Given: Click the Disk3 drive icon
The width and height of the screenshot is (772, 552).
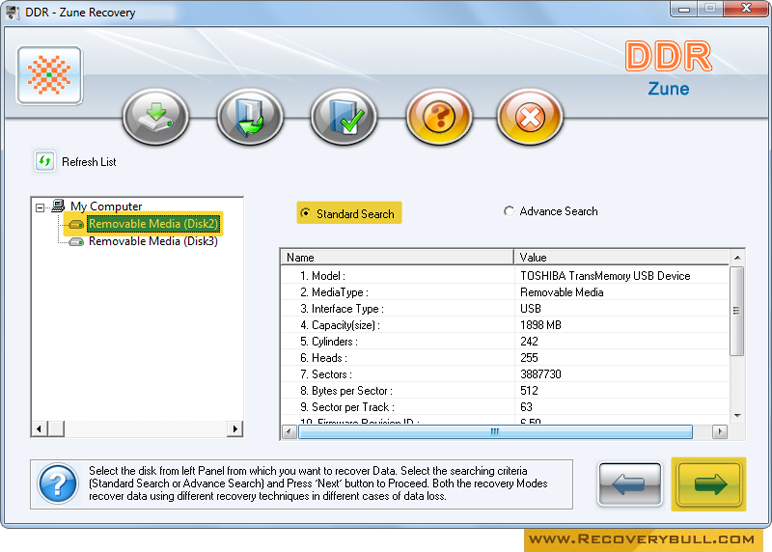Looking at the screenshot, I should coord(76,242).
